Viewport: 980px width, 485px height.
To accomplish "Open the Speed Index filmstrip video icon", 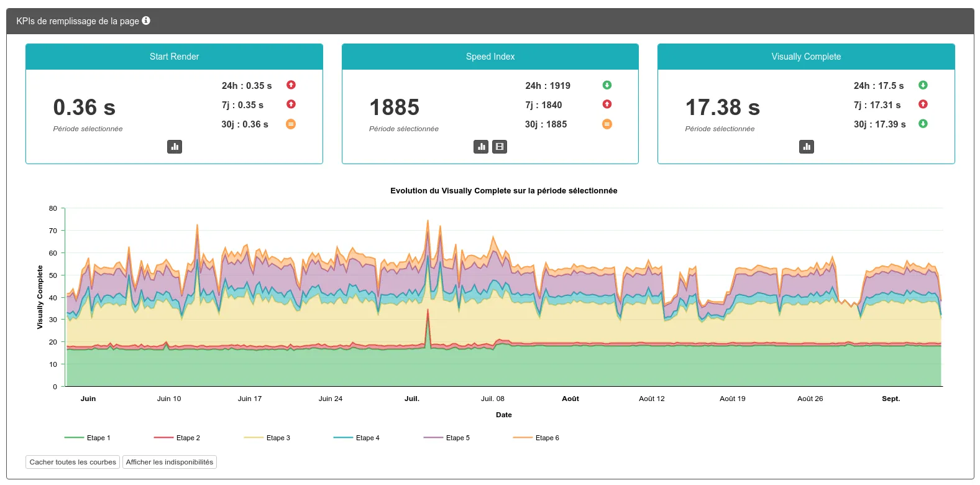I will pos(500,147).
